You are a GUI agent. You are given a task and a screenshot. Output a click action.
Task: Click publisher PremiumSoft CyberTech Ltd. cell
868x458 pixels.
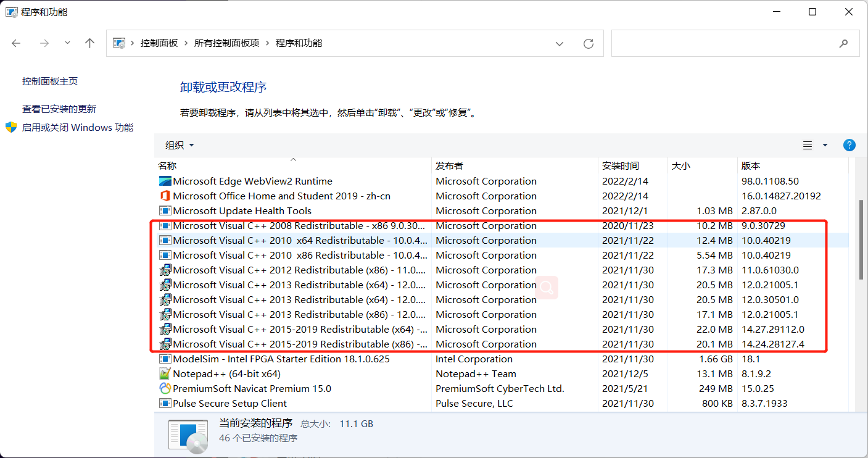(500, 389)
